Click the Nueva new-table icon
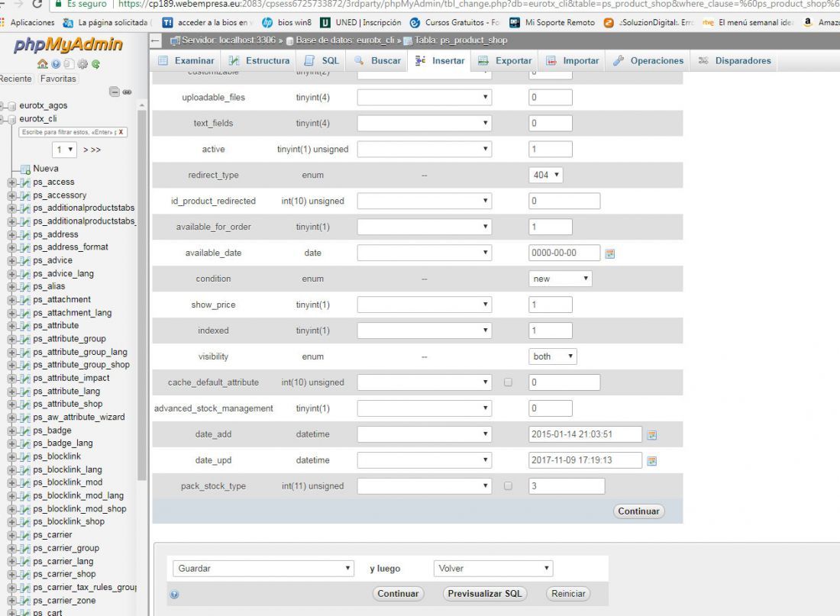 [24, 169]
